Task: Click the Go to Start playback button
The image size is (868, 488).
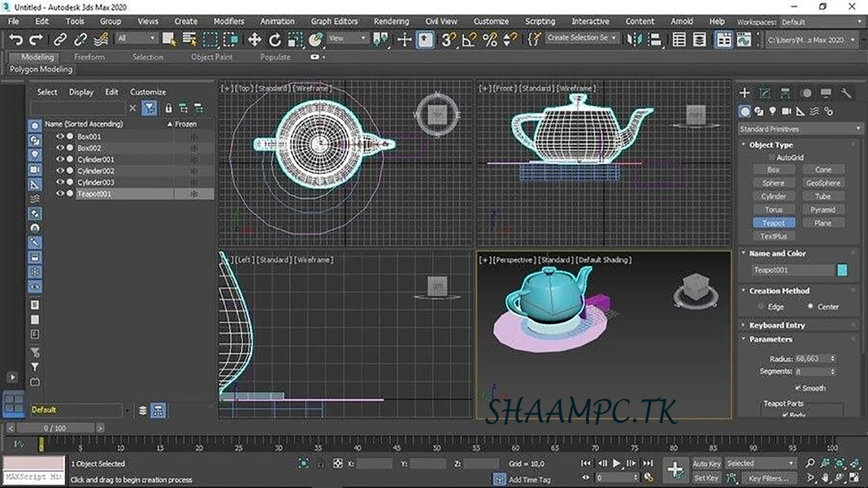Action: [x=585, y=464]
